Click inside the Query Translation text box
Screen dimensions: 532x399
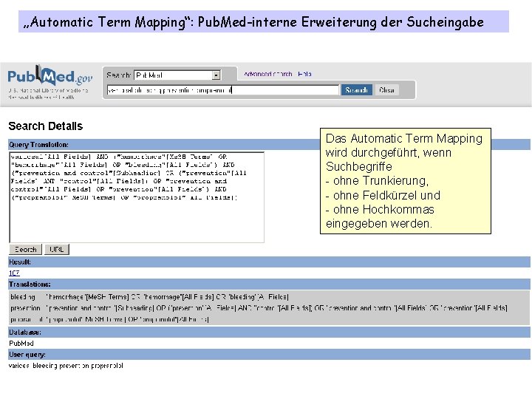137,197
